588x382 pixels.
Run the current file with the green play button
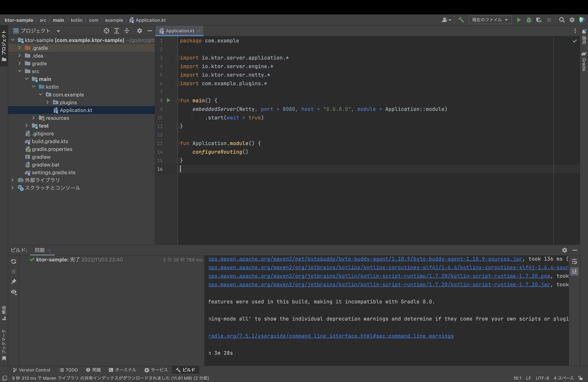(519, 20)
